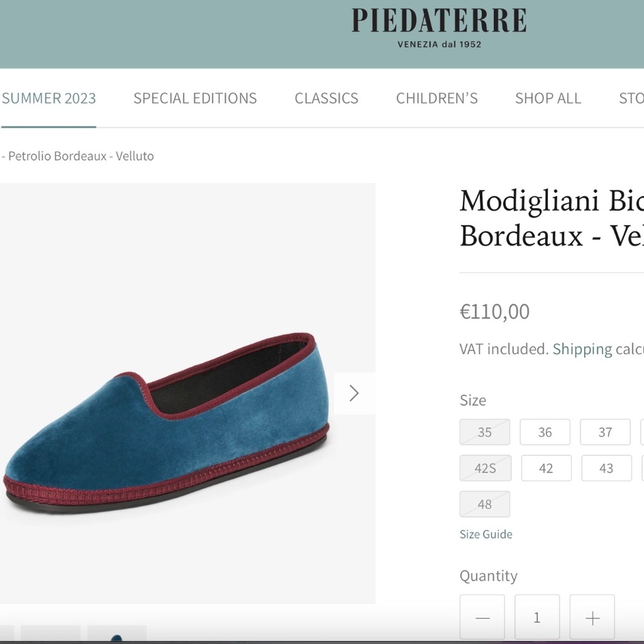The image size is (644, 644).
Task: Click the Shipping link
Action: (x=582, y=348)
